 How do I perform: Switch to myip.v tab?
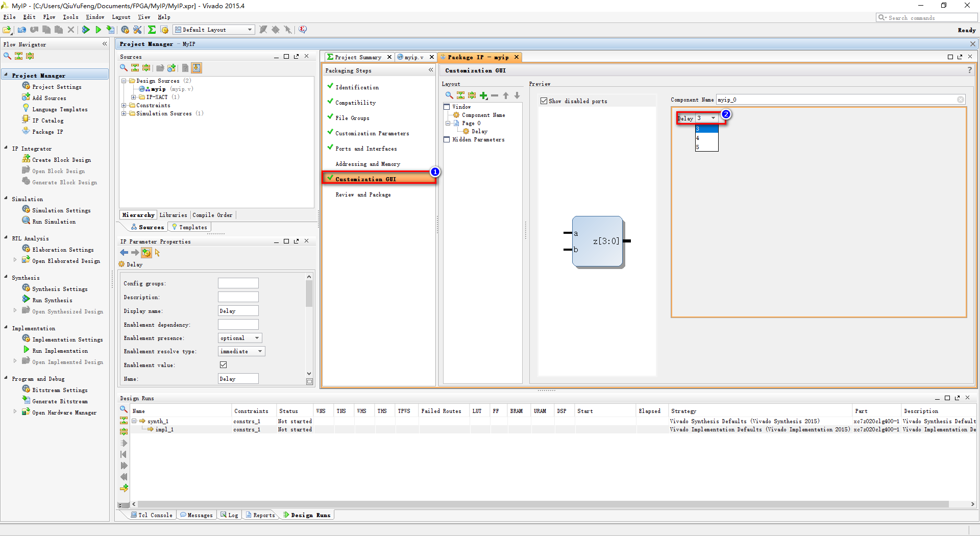pos(414,57)
